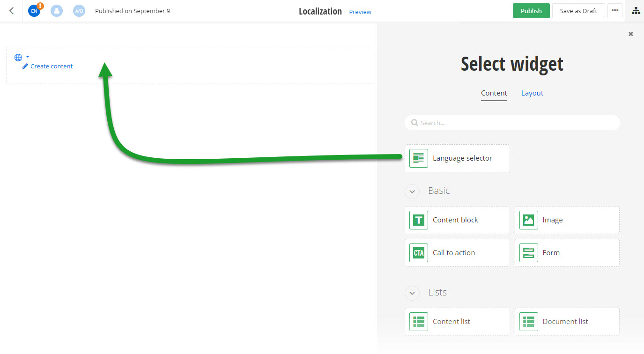644x354 pixels.
Task: Collapse the Lists widgets section
Action: pyautogui.click(x=412, y=293)
